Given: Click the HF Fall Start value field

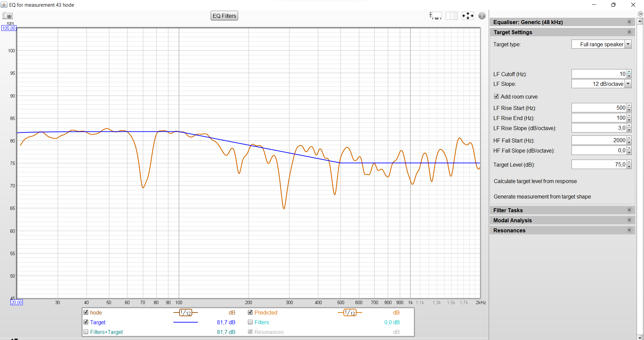Looking at the screenshot, I should (x=599, y=140).
